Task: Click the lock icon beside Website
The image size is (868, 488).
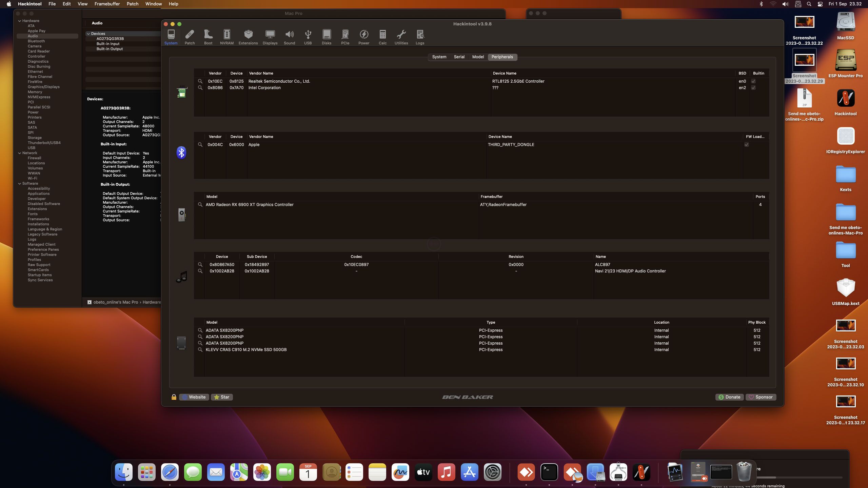Action: [174, 397]
